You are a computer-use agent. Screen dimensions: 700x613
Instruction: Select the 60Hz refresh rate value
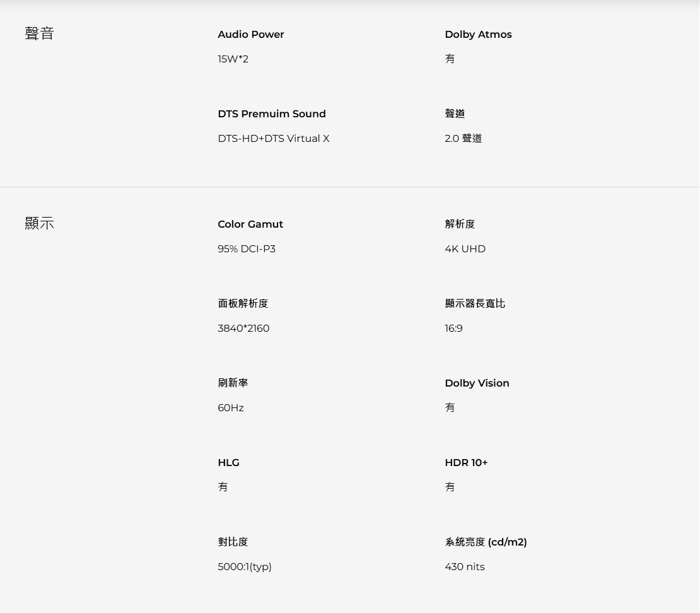coord(230,408)
